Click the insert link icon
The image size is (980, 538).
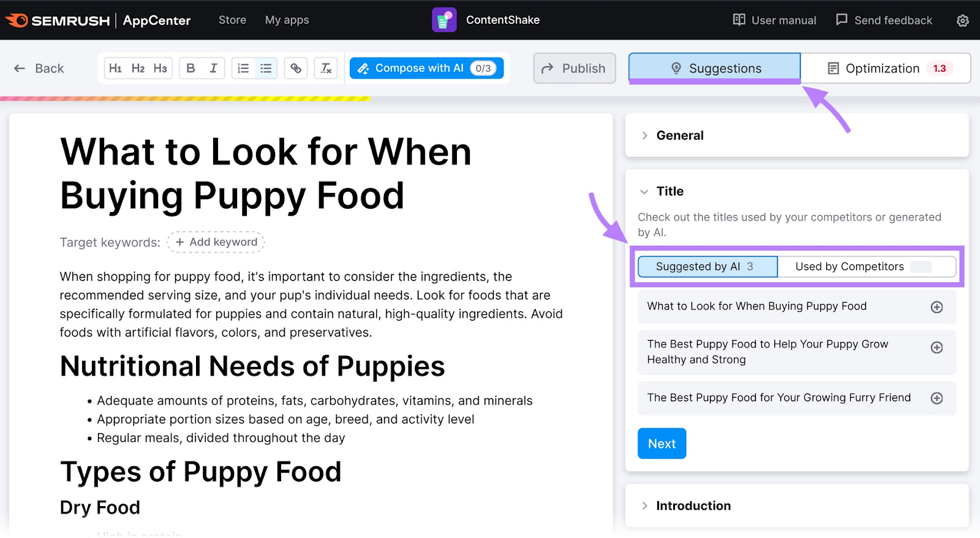tap(296, 68)
